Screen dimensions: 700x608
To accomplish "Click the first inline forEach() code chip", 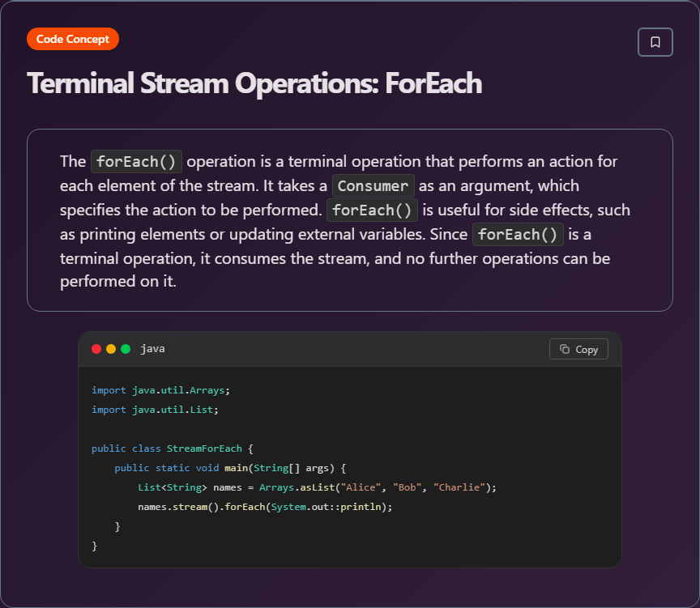I will coord(136,161).
